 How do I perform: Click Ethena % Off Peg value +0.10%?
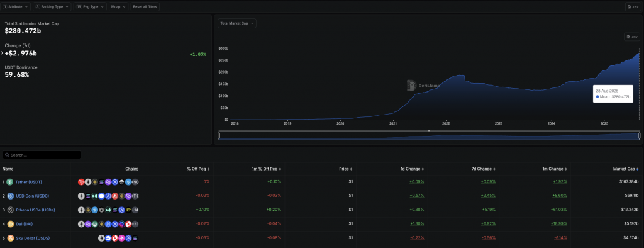pyautogui.click(x=203, y=210)
